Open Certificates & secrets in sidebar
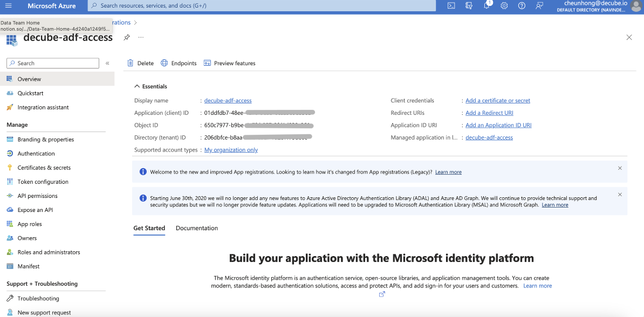 44,168
